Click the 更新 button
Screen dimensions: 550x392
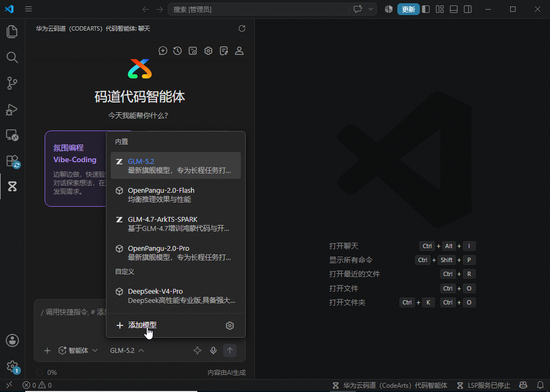(408, 10)
